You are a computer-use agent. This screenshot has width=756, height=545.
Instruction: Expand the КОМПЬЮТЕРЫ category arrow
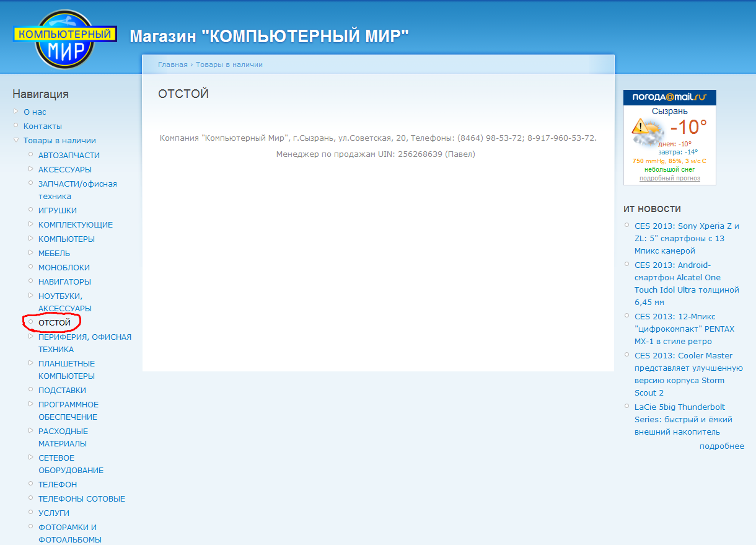coord(31,238)
